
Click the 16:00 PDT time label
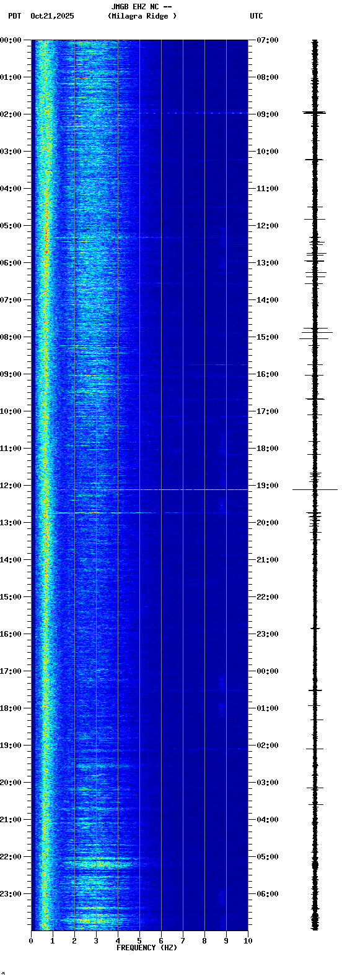coord(11,634)
